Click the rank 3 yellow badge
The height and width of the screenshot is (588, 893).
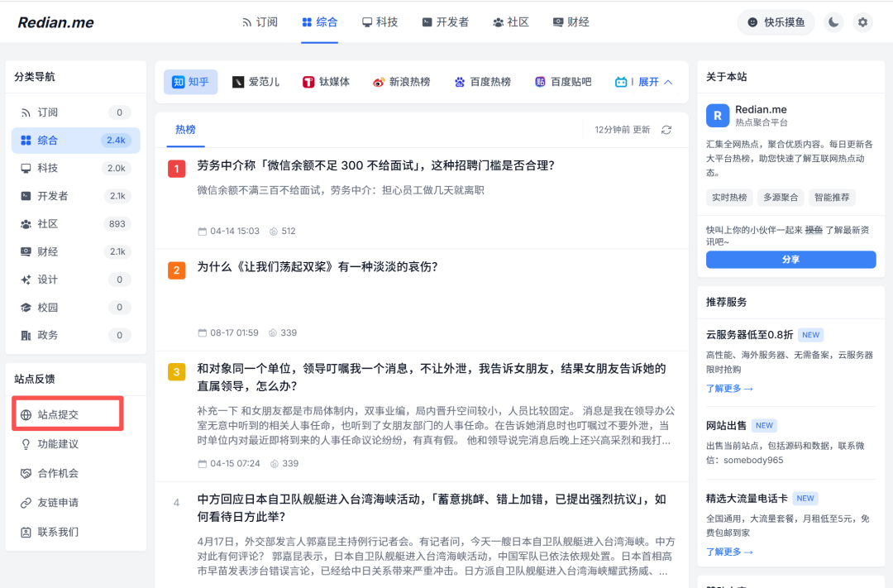coord(177,372)
